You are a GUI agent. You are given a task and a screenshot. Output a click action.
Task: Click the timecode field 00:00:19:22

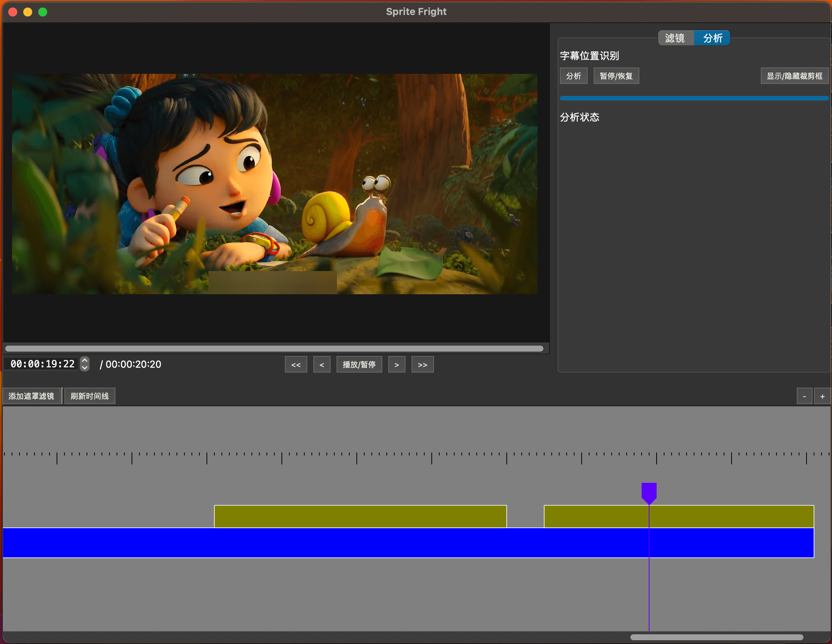[42, 364]
